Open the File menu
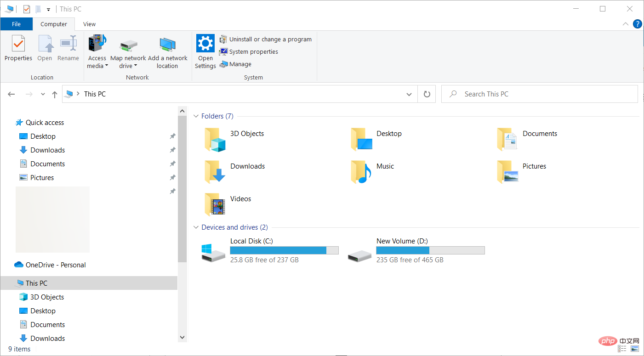The width and height of the screenshot is (644, 356). [16, 24]
